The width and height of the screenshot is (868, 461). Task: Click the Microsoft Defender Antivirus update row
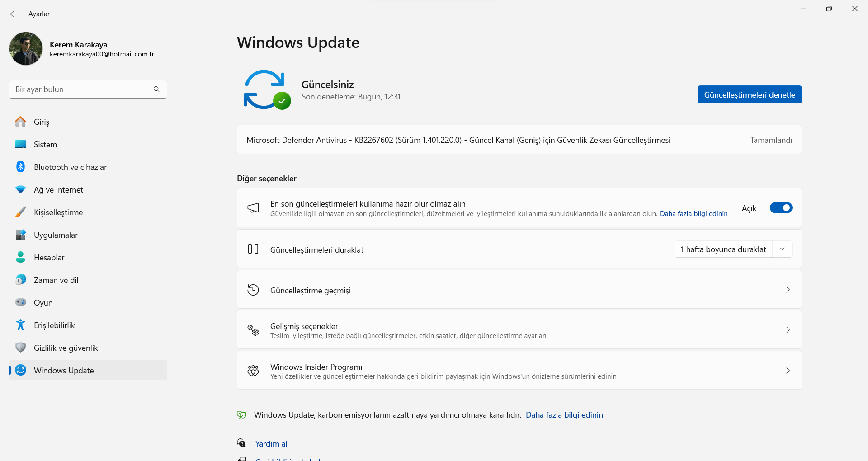[x=519, y=140]
